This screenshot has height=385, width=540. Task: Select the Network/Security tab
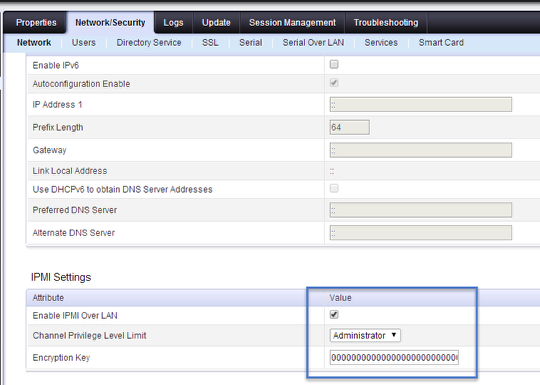[x=110, y=23]
